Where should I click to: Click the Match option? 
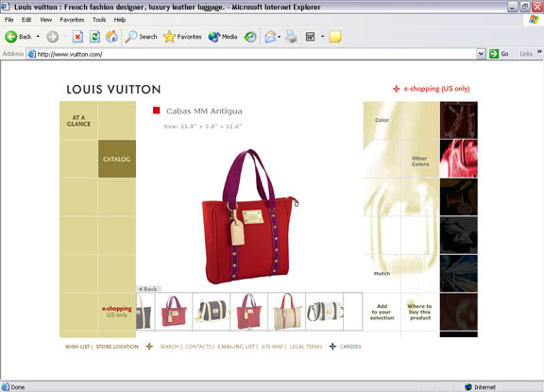click(382, 274)
